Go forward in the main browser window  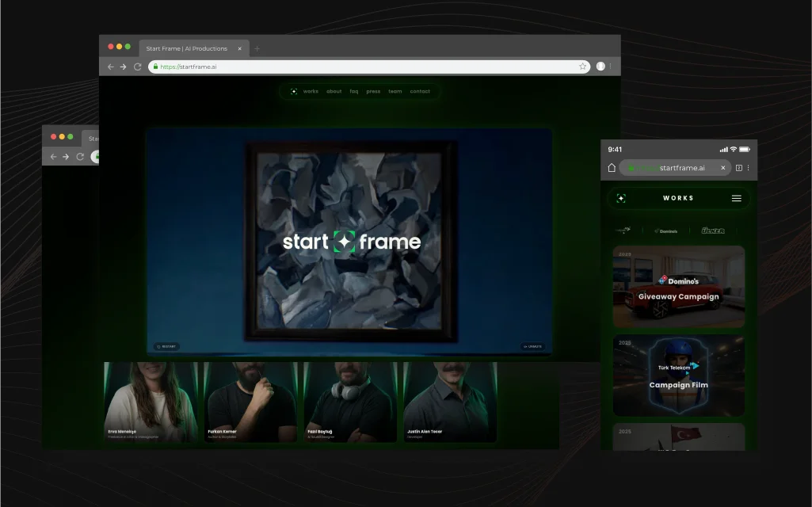point(124,67)
